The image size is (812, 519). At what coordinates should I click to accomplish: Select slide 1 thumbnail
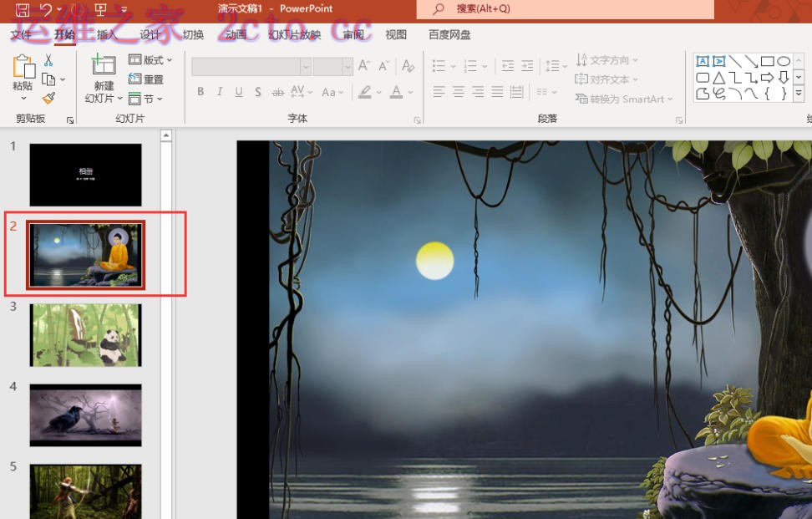coord(85,175)
